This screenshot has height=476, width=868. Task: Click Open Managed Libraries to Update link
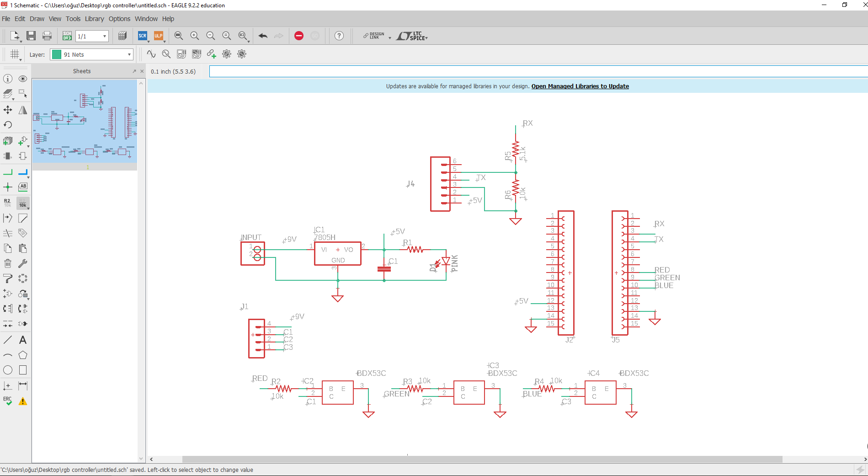click(580, 86)
